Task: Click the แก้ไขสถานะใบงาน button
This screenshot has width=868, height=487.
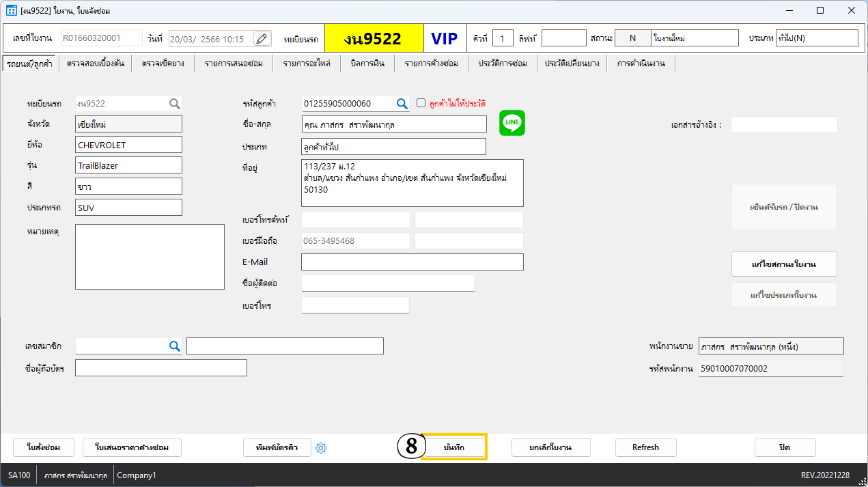Action: pos(783,264)
